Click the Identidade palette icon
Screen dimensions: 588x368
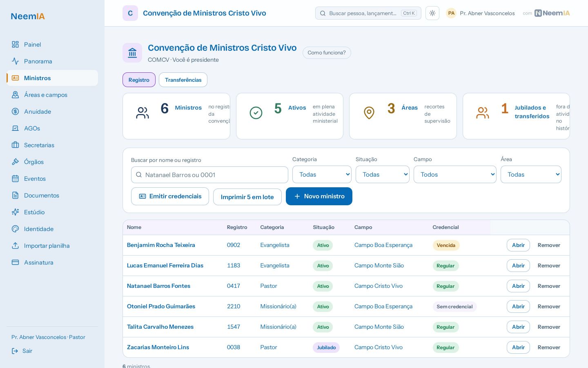point(15,229)
